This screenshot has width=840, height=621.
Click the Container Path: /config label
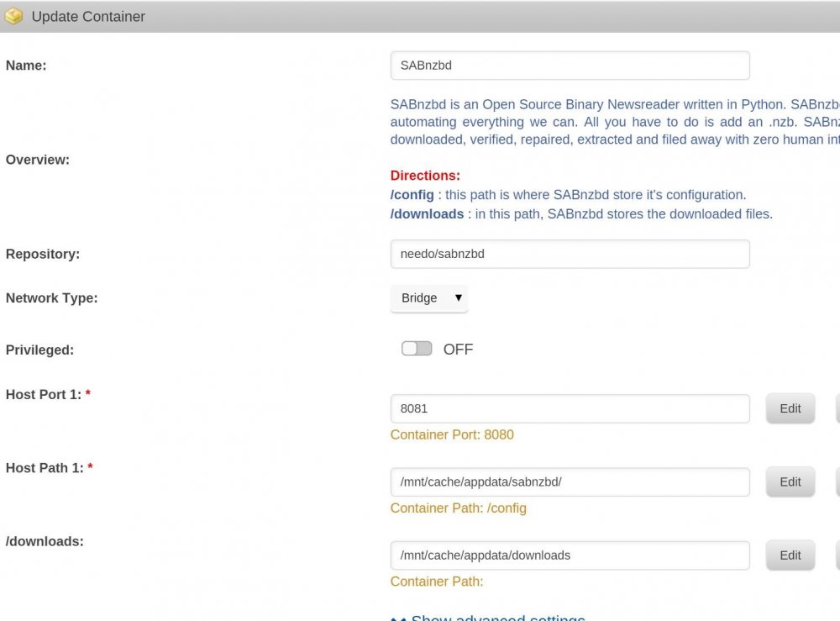459,508
